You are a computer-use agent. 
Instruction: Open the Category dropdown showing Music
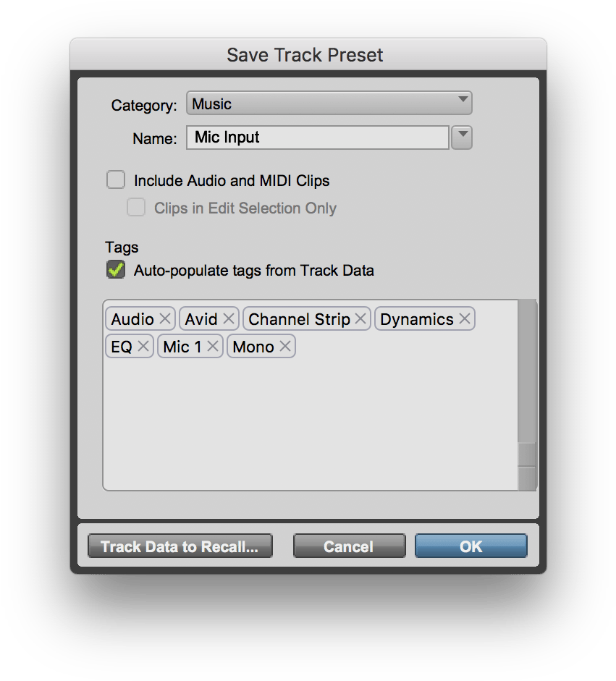click(x=329, y=103)
